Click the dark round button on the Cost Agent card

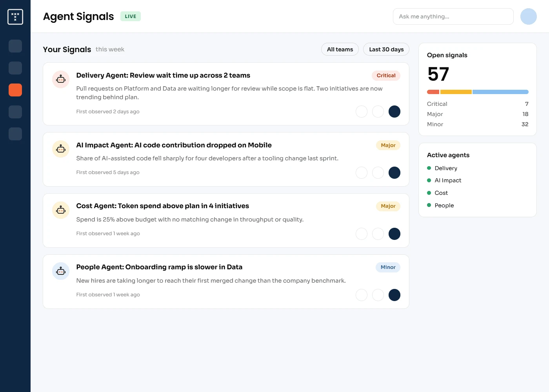pyautogui.click(x=394, y=234)
